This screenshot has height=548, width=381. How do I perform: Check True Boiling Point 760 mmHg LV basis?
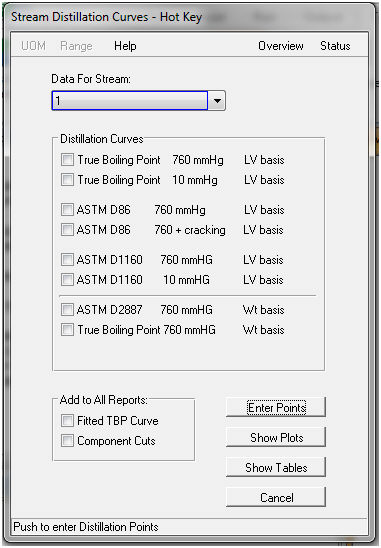pyautogui.click(x=67, y=160)
